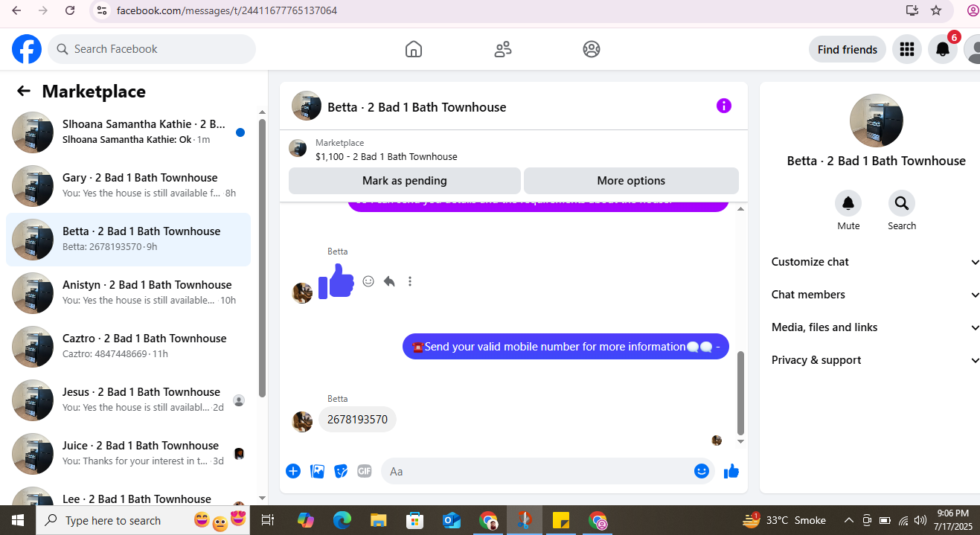Viewport: 980px width, 535px height.
Task: Click Betta's large profile thumbnail
Action: pyautogui.click(x=877, y=121)
